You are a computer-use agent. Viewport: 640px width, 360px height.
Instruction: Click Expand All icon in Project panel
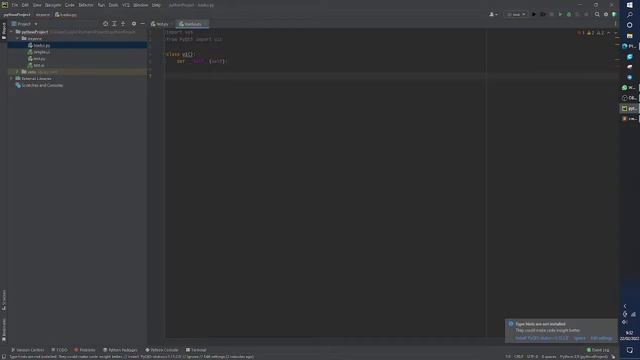[114, 24]
